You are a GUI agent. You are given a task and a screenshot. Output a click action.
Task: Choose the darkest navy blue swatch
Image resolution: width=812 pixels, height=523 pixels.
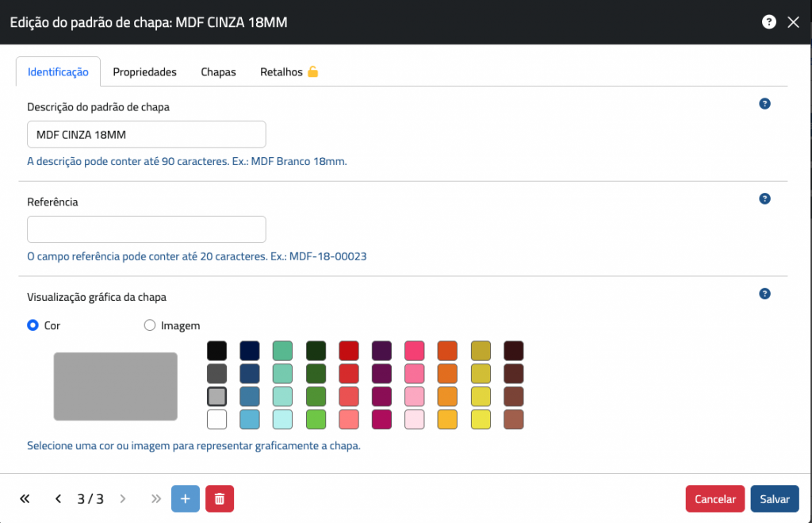(250, 351)
